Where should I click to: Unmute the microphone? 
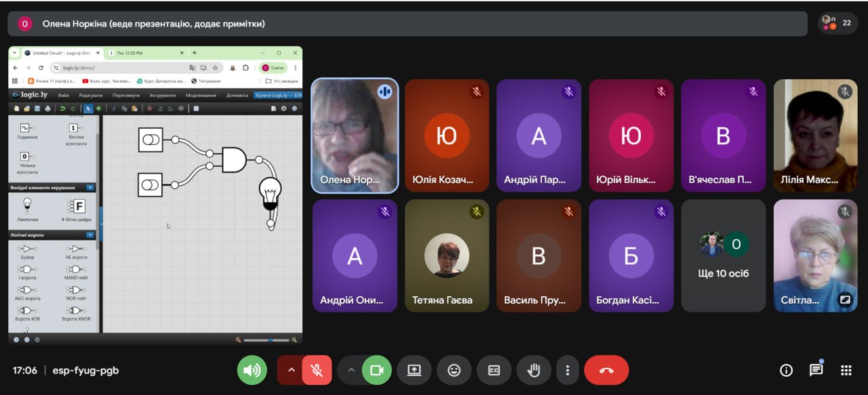click(316, 370)
